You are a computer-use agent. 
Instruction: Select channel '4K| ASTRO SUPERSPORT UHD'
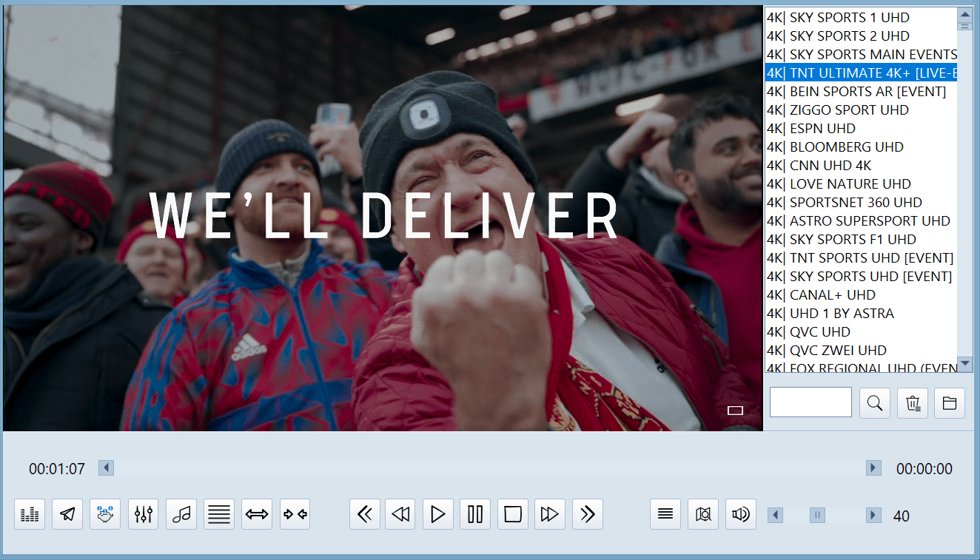pos(861,220)
